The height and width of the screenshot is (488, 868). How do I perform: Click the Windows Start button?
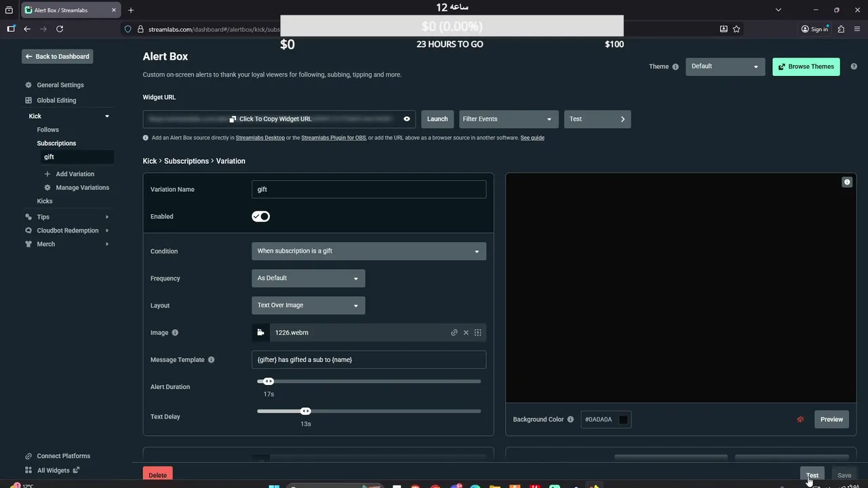click(274, 485)
